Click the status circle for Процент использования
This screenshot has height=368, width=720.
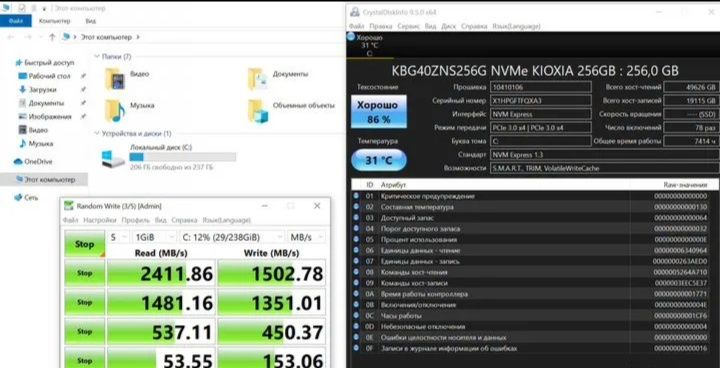(x=356, y=239)
